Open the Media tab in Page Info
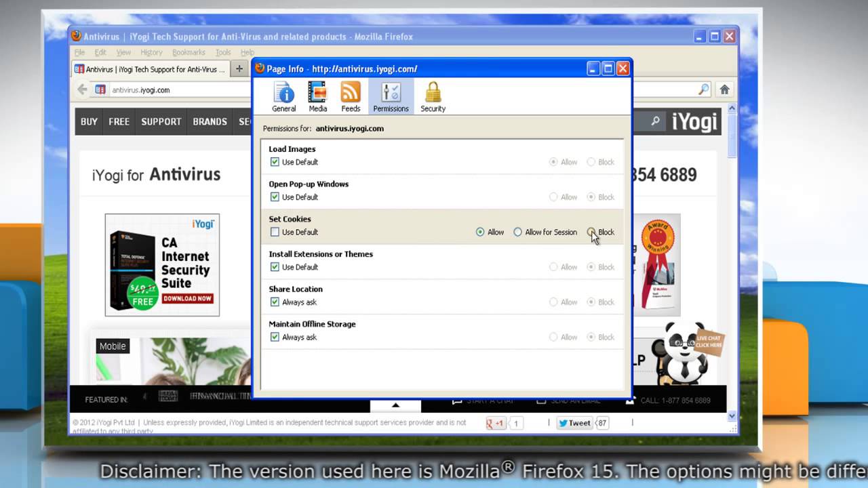The width and height of the screenshot is (868, 488). (x=317, y=96)
